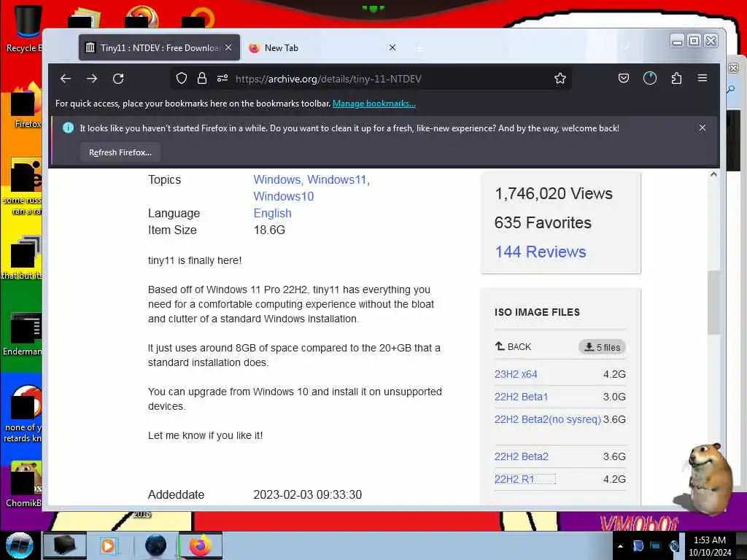Viewport: 747px width, 560px height.
Task: Open the tracking protection shield icon
Action: (x=182, y=79)
